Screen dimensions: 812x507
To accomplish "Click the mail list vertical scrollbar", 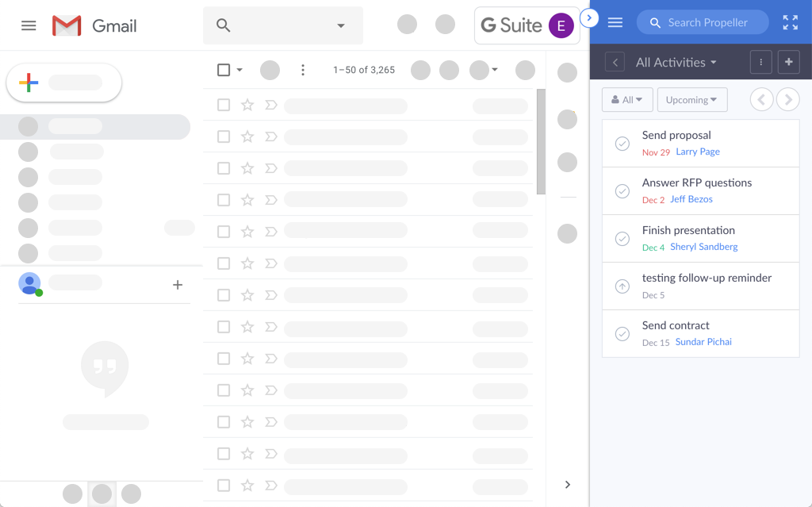I will coord(541,143).
